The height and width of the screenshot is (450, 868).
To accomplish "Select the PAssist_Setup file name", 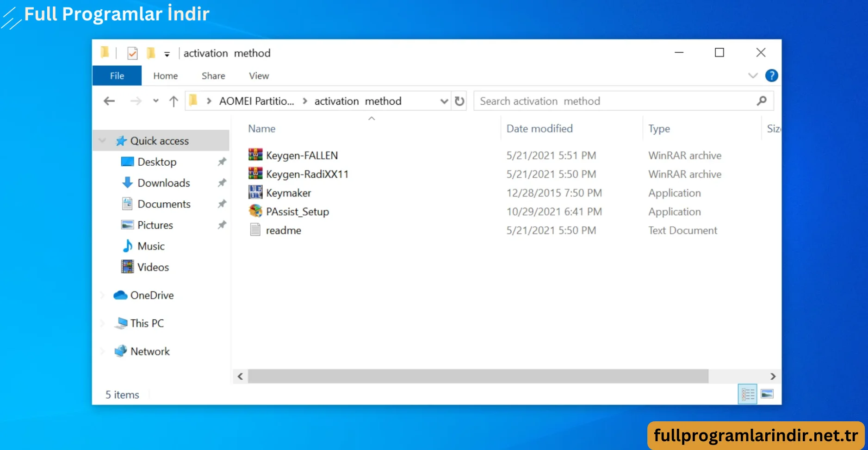I will coord(298,212).
